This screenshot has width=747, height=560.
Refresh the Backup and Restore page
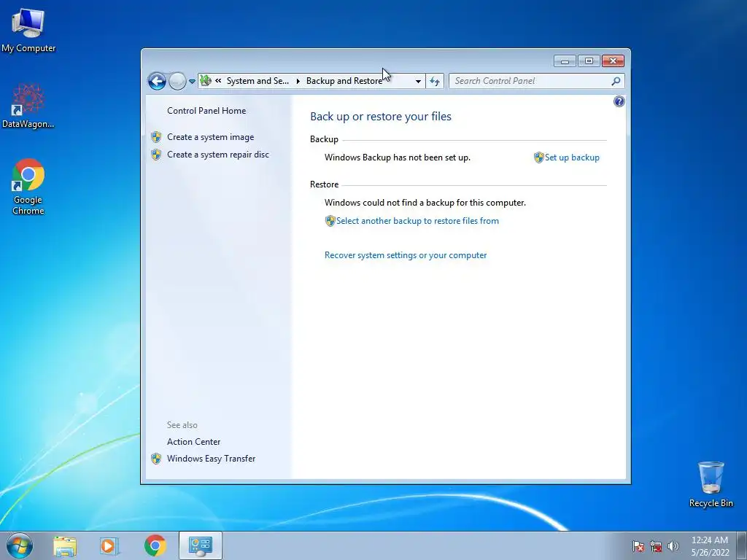(x=435, y=81)
